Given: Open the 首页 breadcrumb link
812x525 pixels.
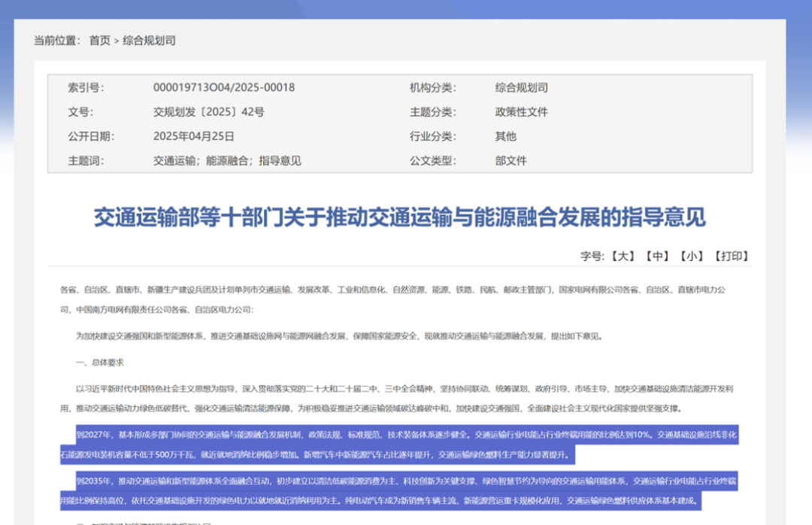Looking at the screenshot, I should [x=99, y=41].
